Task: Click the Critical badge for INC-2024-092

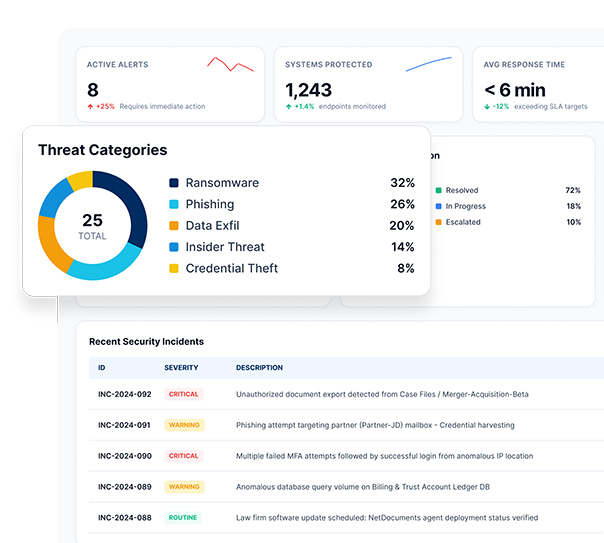Action: [184, 394]
